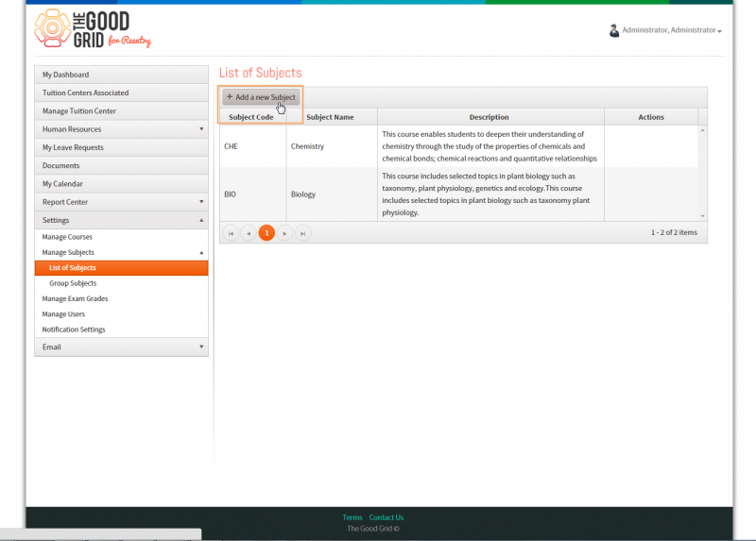This screenshot has height=541, width=756.
Task: Open the Administrator account dropdown
Action: click(672, 30)
